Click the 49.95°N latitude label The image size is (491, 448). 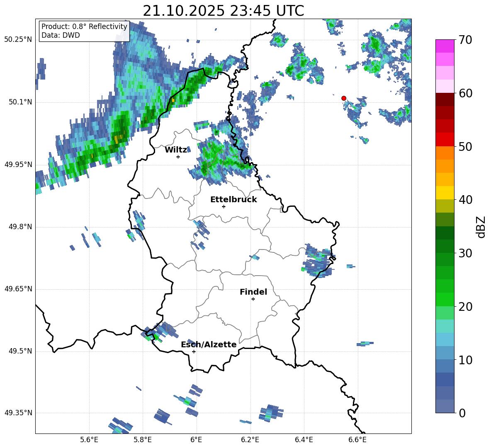(x=18, y=165)
